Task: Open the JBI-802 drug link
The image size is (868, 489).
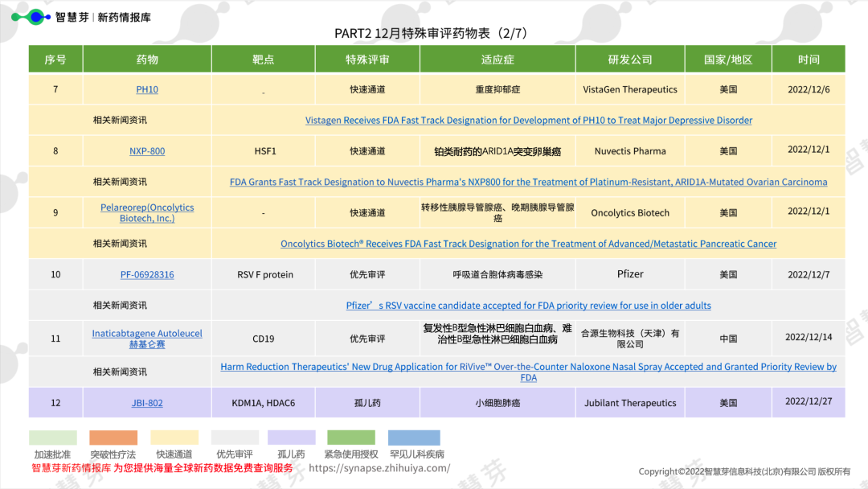Action: coord(147,403)
